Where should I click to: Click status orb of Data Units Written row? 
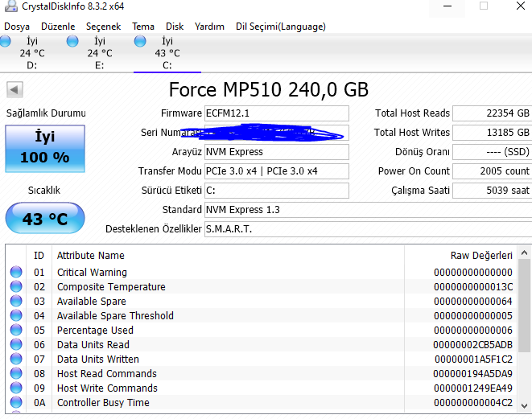(x=16, y=359)
